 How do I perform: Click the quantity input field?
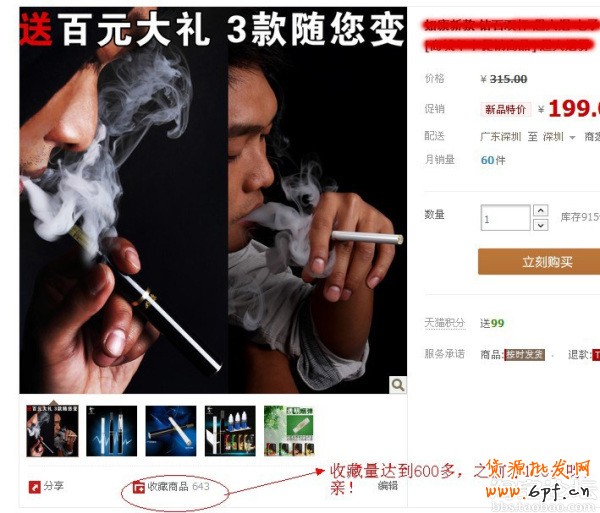coord(505,218)
